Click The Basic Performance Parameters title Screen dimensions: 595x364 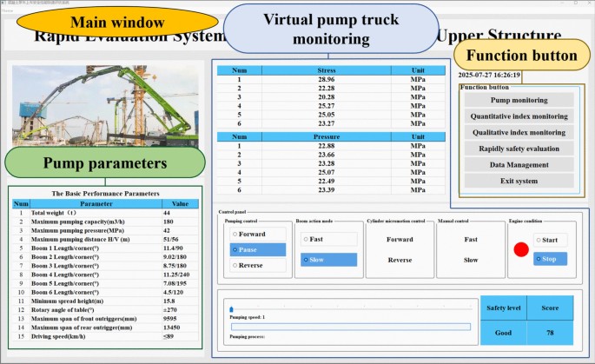[105, 194]
